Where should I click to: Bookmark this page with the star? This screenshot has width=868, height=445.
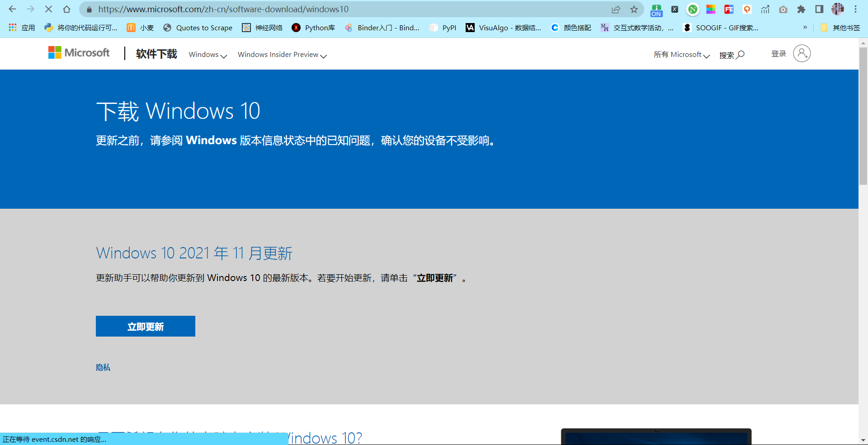coord(634,9)
